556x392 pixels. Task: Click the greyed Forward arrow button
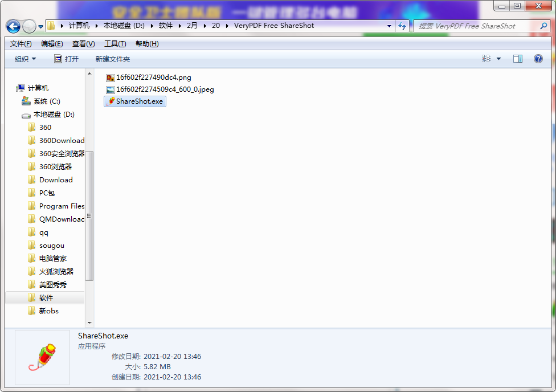(x=29, y=26)
